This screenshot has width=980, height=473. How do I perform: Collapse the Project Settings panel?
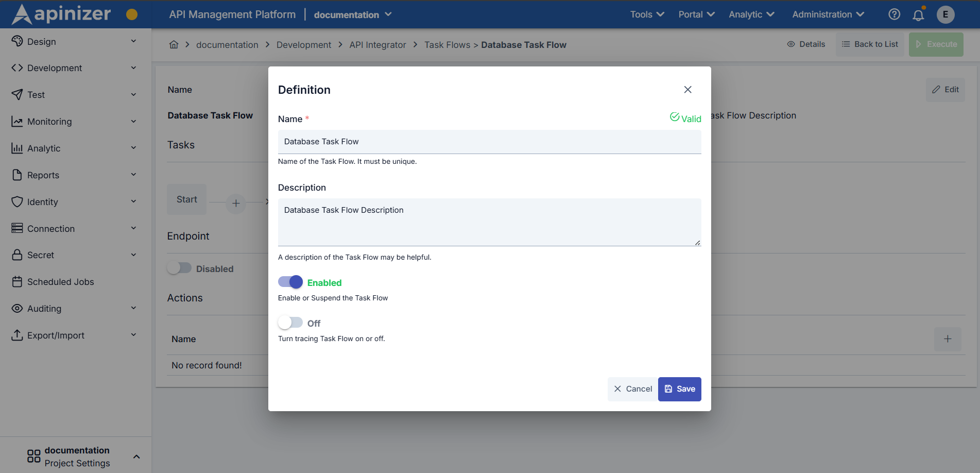(136, 456)
